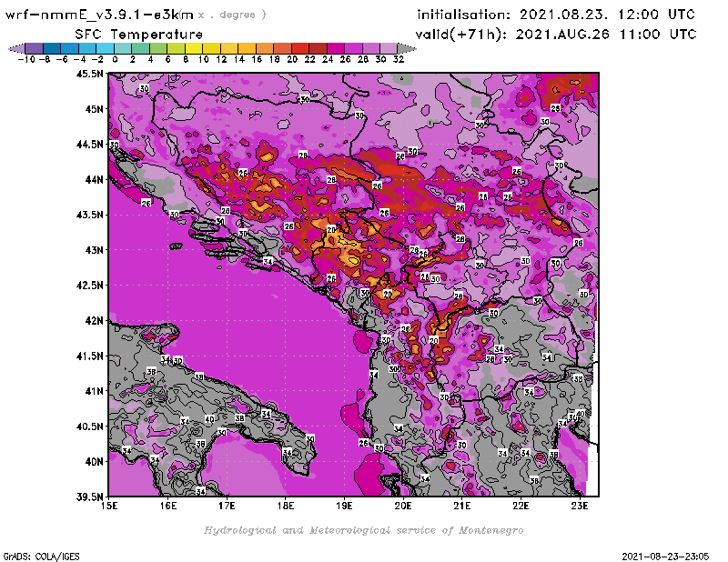Select the yellow swatch between 8 and 10
The width and height of the screenshot is (728, 562).
(194, 48)
